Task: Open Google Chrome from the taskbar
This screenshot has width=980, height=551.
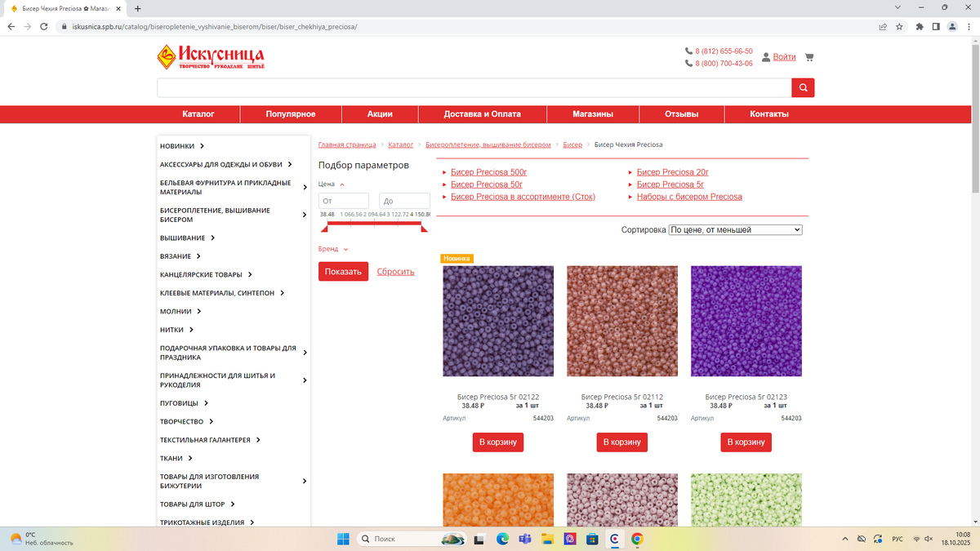Action: click(637, 539)
